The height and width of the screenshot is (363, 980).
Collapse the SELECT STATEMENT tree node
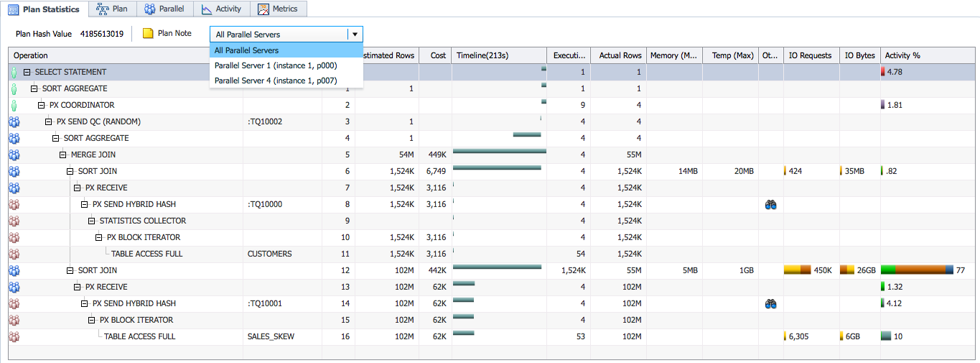(27, 72)
